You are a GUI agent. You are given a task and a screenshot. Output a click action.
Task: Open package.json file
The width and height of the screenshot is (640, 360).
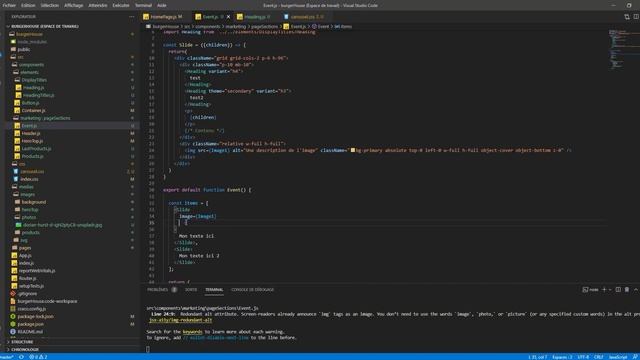pos(30,324)
